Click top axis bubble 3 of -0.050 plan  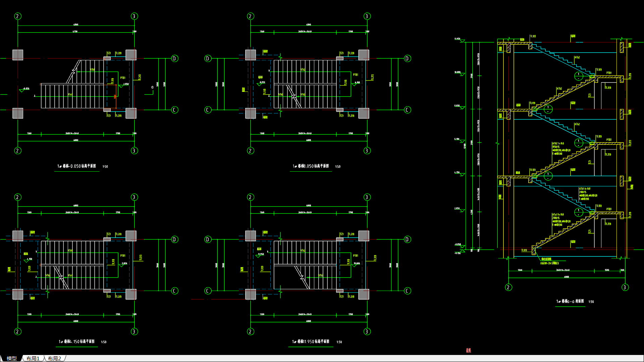point(134,16)
